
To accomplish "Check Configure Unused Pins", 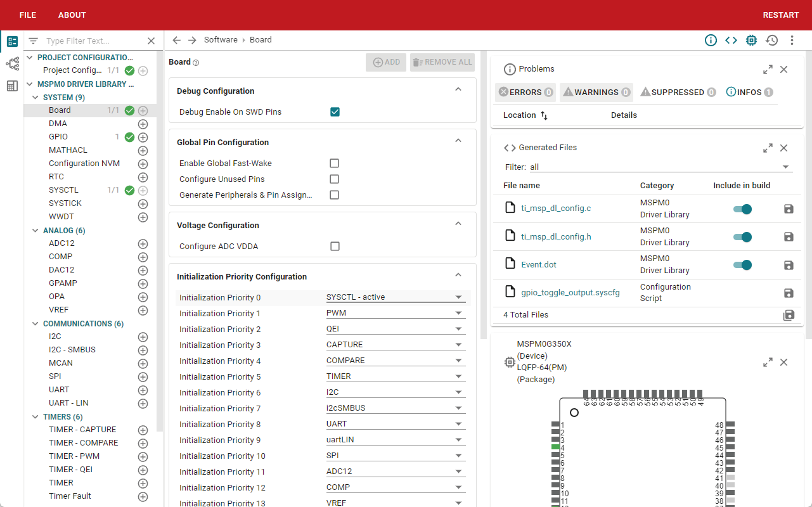I will (x=335, y=179).
